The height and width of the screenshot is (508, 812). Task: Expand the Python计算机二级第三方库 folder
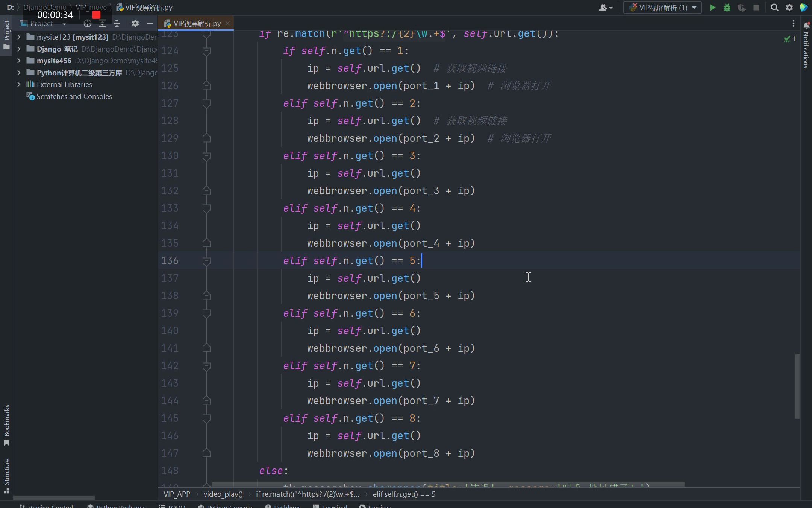pyautogui.click(x=19, y=73)
